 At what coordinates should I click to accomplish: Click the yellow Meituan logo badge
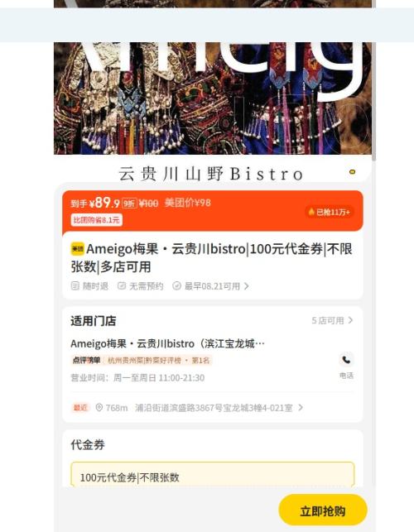[x=77, y=249]
